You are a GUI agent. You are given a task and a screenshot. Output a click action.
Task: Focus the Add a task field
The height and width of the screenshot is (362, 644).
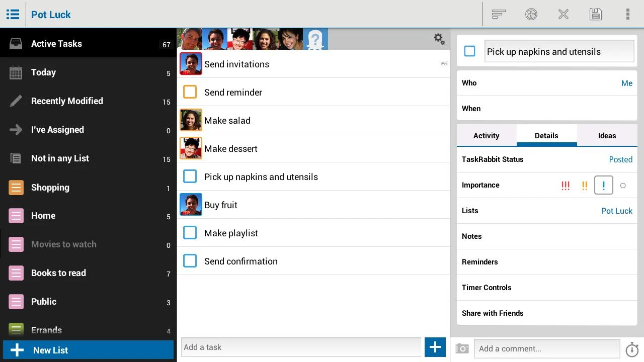pos(301,347)
